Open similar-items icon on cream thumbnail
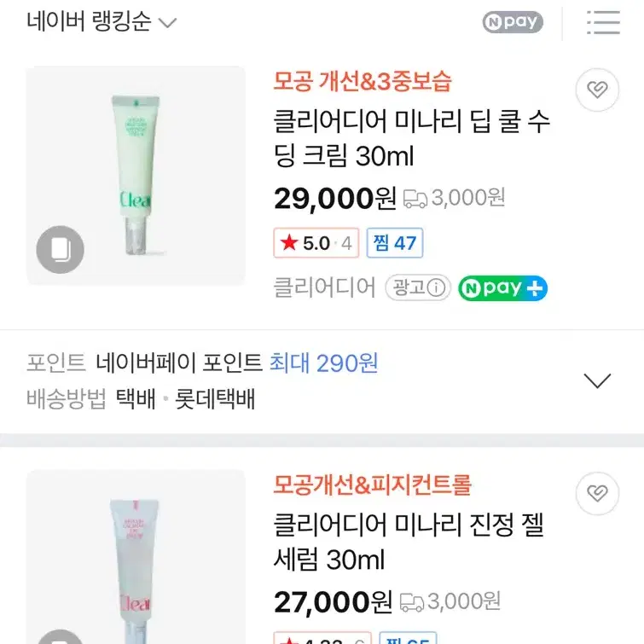The width and height of the screenshot is (644, 644). (61, 250)
